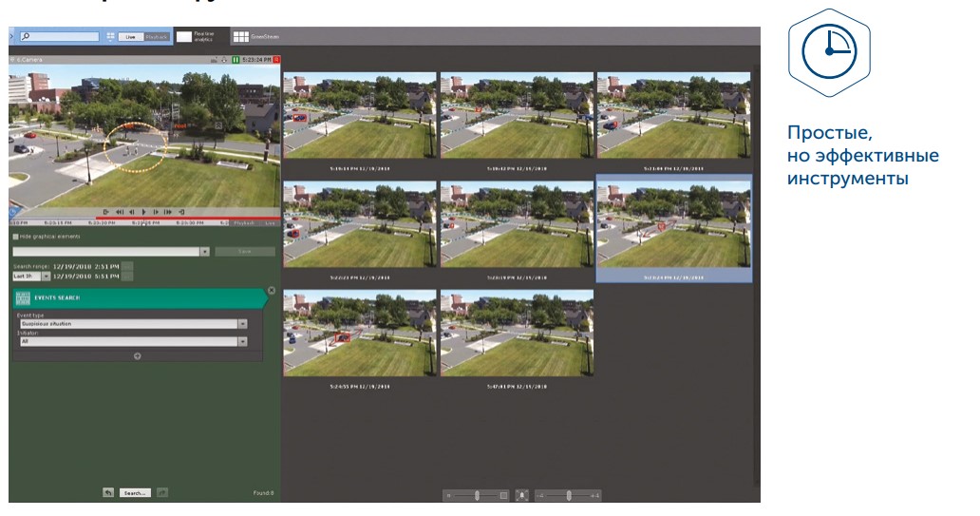Adjust the thumbnail size slider
This screenshot has height=516, width=980.
[477, 495]
